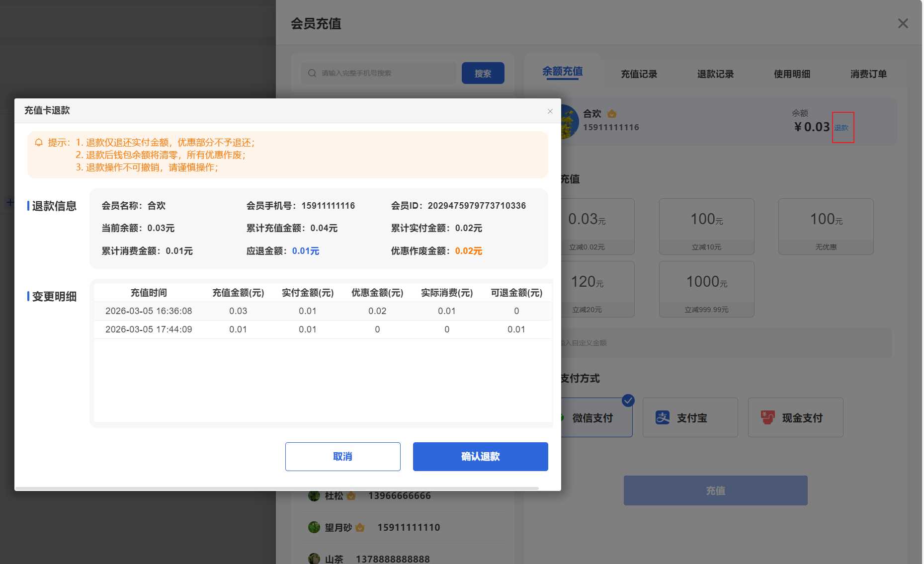Choose 现金支付 as the payment method
924x564 pixels.
click(x=795, y=417)
